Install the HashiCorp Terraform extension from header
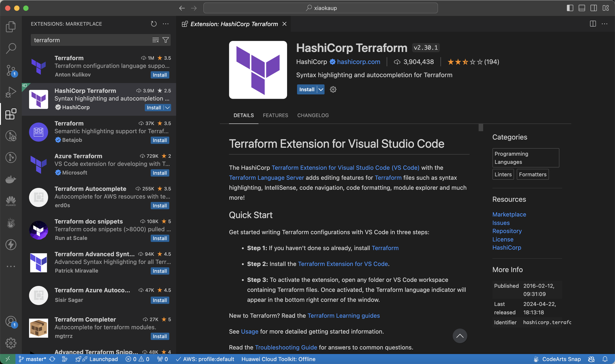This screenshot has width=615, height=364. point(307,90)
